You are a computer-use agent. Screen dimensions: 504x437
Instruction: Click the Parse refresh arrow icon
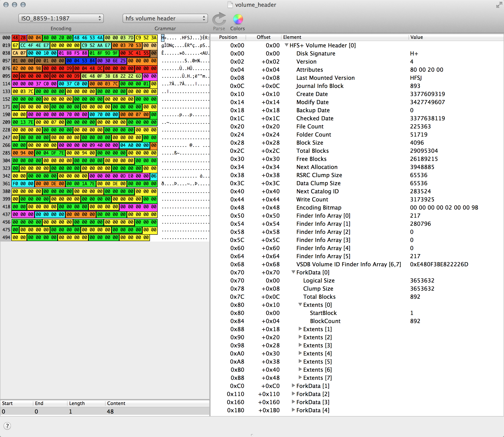coord(219,19)
